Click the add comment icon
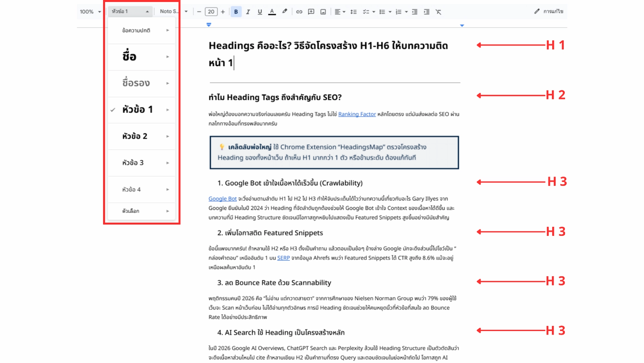The width and height of the screenshot is (644, 363). click(x=311, y=12)
